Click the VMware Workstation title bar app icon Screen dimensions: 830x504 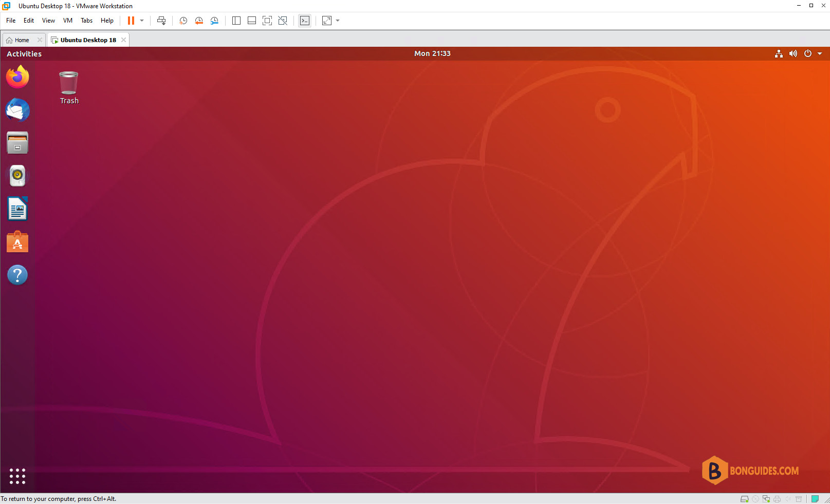tap(6, 6)
